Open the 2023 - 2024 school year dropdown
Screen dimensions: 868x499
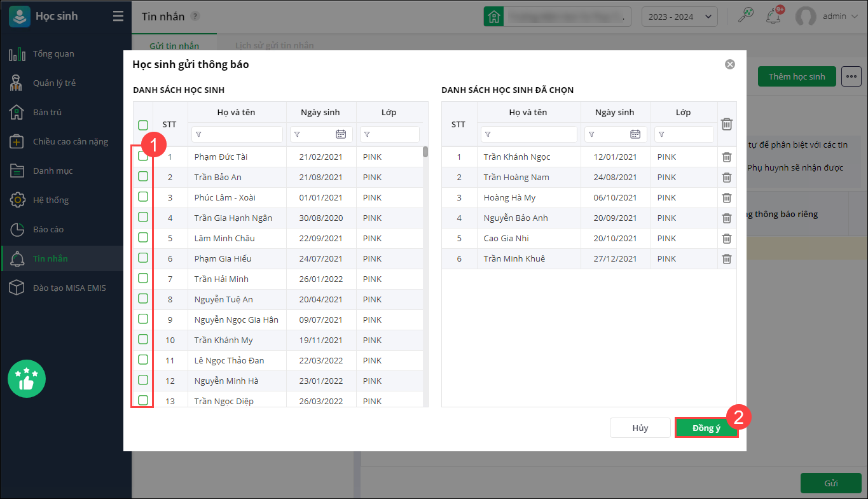(x=679, y=17)
